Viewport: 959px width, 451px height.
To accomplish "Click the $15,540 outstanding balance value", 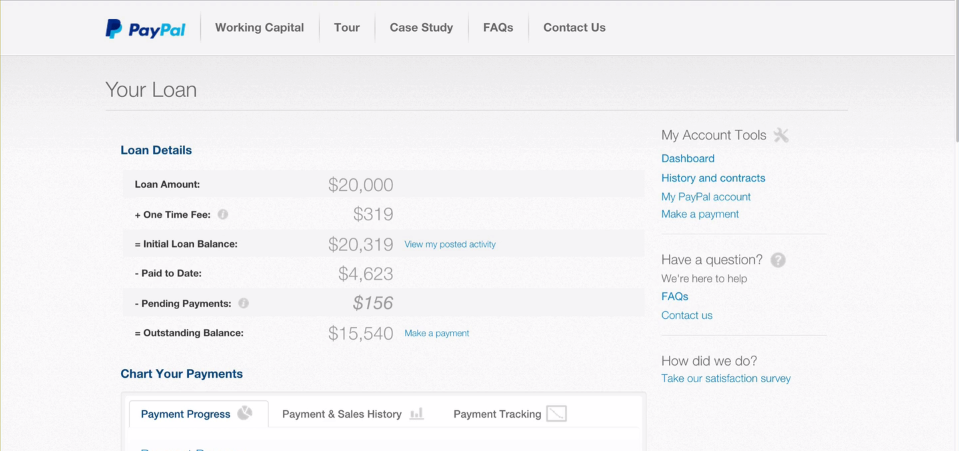I will point(361,334).
